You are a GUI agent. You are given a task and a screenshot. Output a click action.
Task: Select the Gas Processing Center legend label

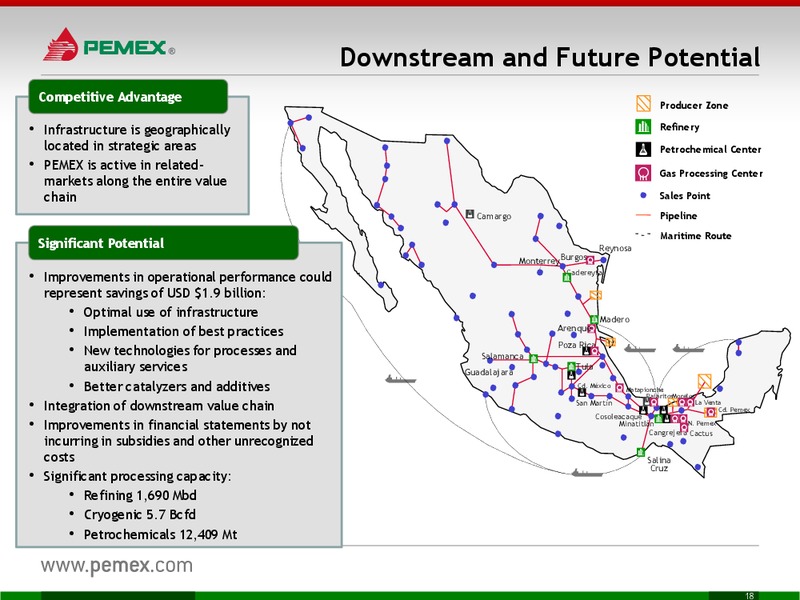711,173
